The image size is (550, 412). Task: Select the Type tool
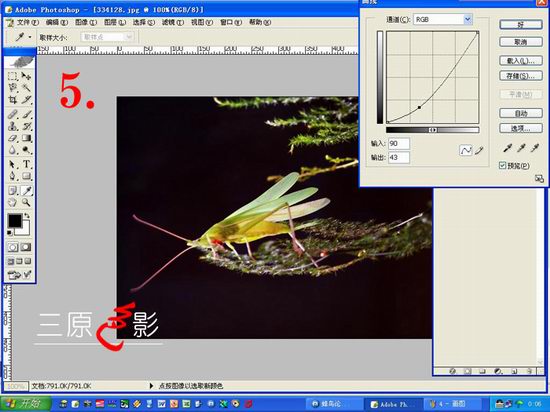26,164
